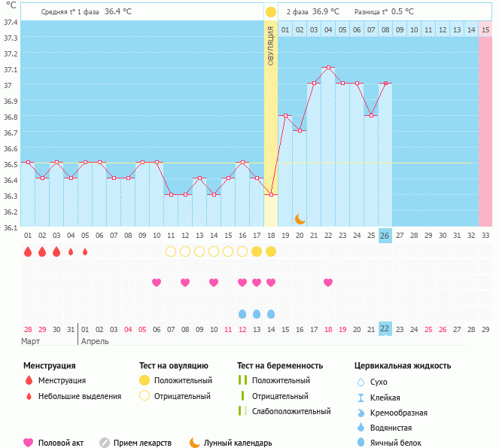Click the yellow ovulation circle above the chart
Screen dimensions: 499x448
tap(271, 12)
